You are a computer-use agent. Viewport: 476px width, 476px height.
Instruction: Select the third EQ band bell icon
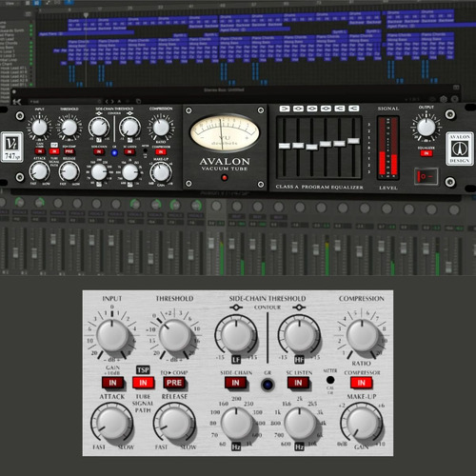tap(312, 109)
